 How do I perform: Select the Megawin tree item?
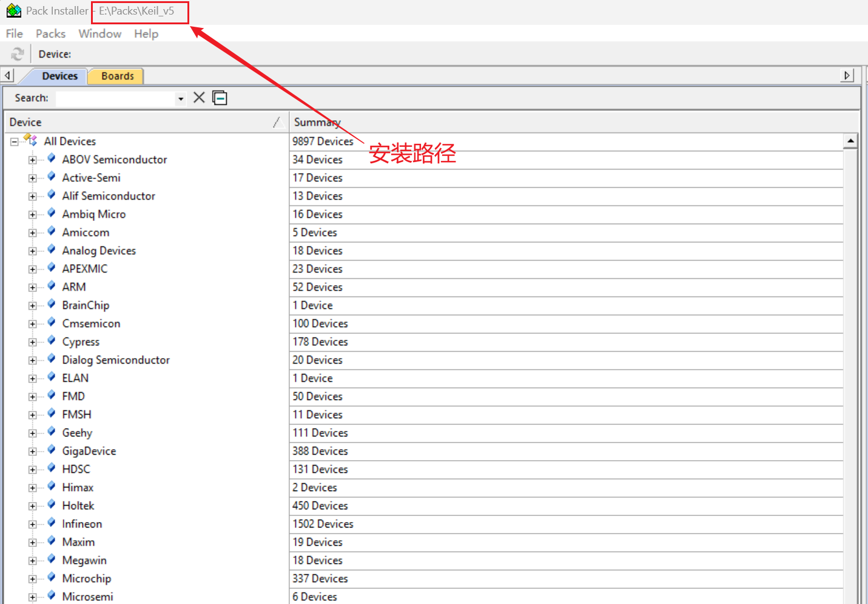pyautogui.click(x=84, y=560)
